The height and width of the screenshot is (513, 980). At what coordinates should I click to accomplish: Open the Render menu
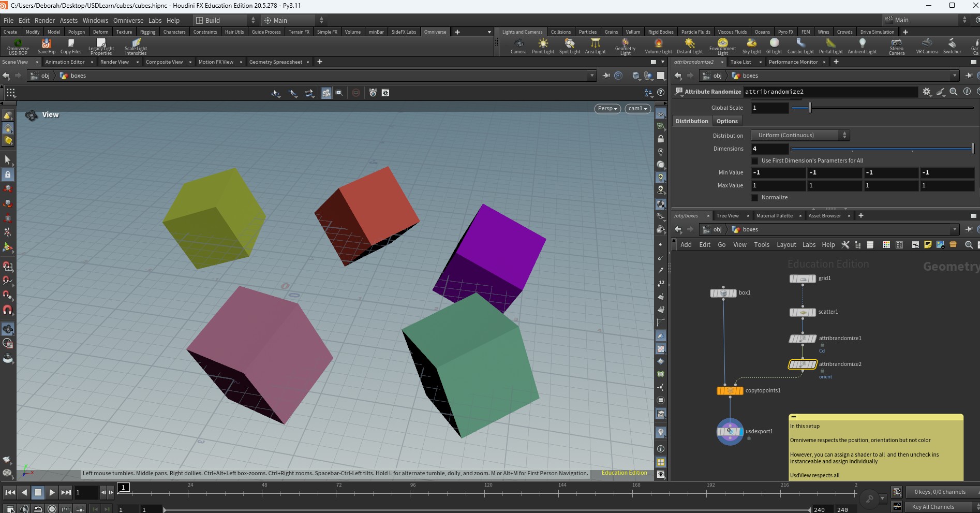44,21
